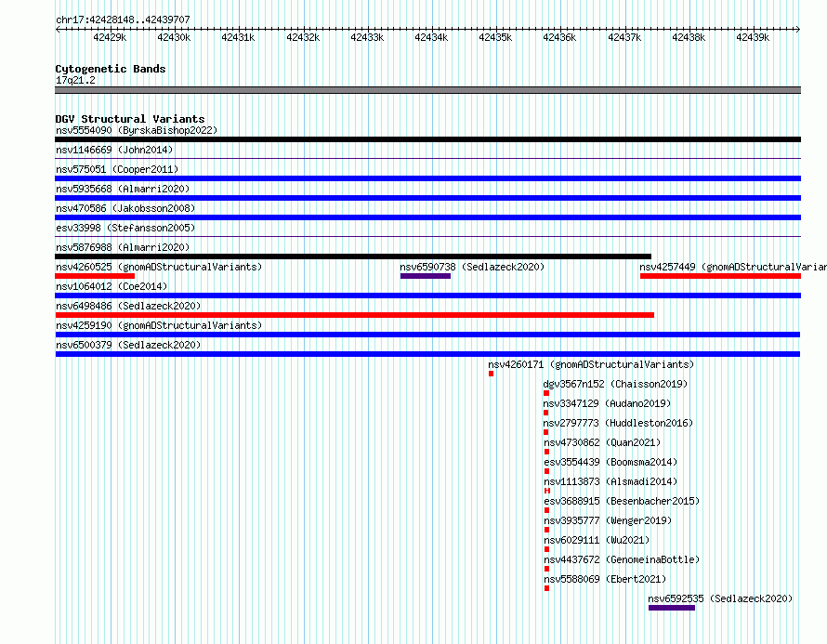Select the blue nsv5935668 variant bar

tap(427, 198)
